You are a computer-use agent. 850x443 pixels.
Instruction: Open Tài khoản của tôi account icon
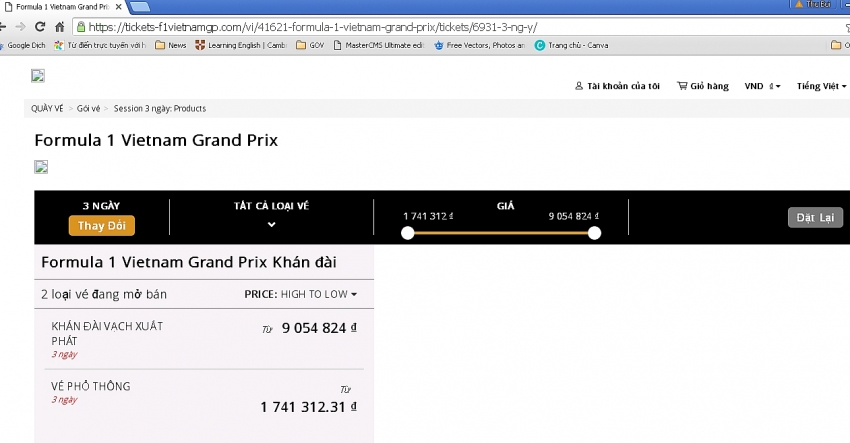pos(579,86)
